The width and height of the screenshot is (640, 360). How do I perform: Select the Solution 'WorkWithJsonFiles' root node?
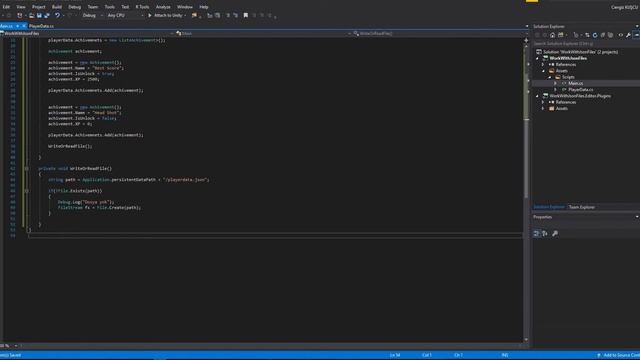(x=580, y=52)
